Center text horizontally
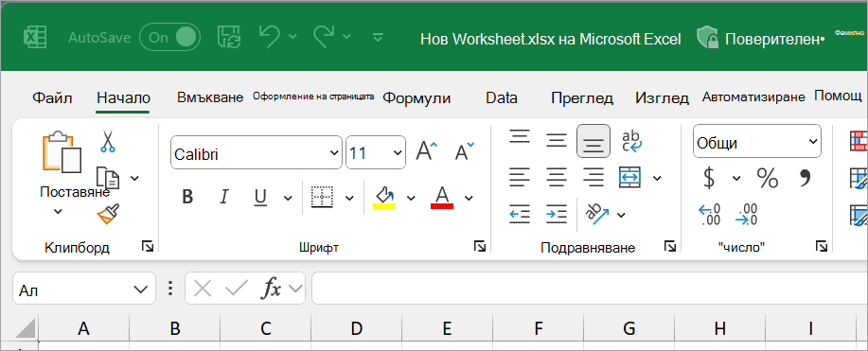868x351 pixels. click(557, 177)
